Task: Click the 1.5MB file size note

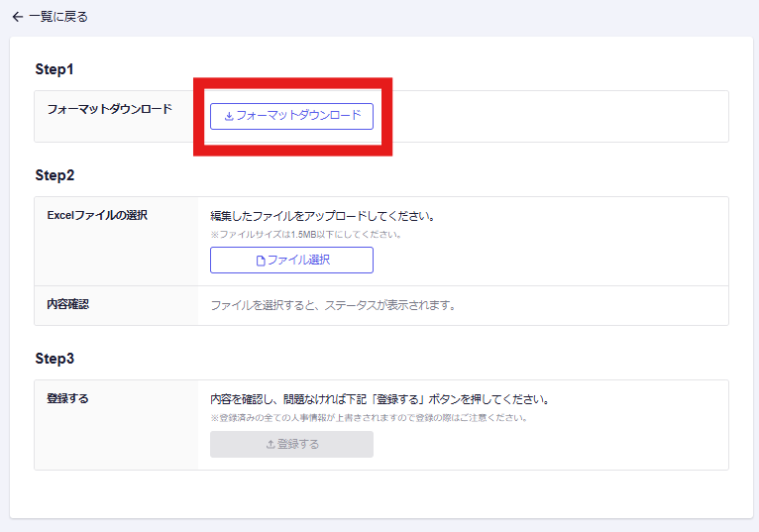Action: [x=305, y=235]
